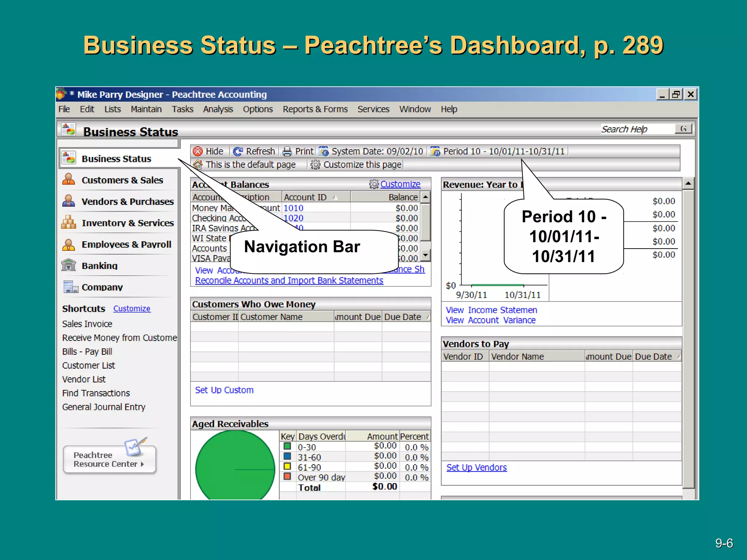Click Customer Name column header

pyautogui.click(x=286, y=317)
